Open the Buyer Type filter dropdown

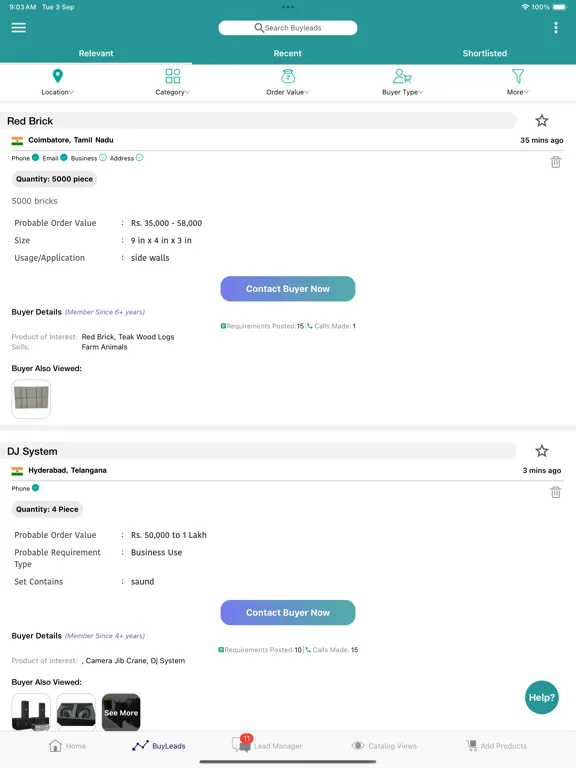click(x=403, y=82)
